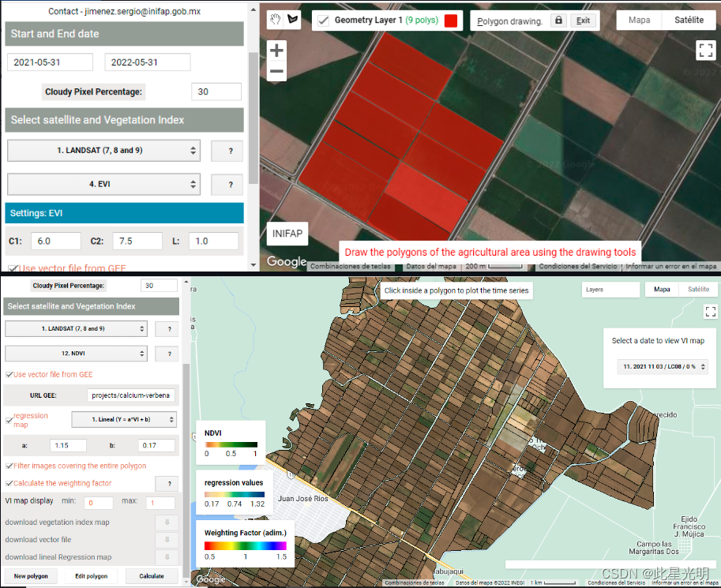Select the hand pan tool on map
The height and width of the screenshot is (588, 721).
[275, 20]
